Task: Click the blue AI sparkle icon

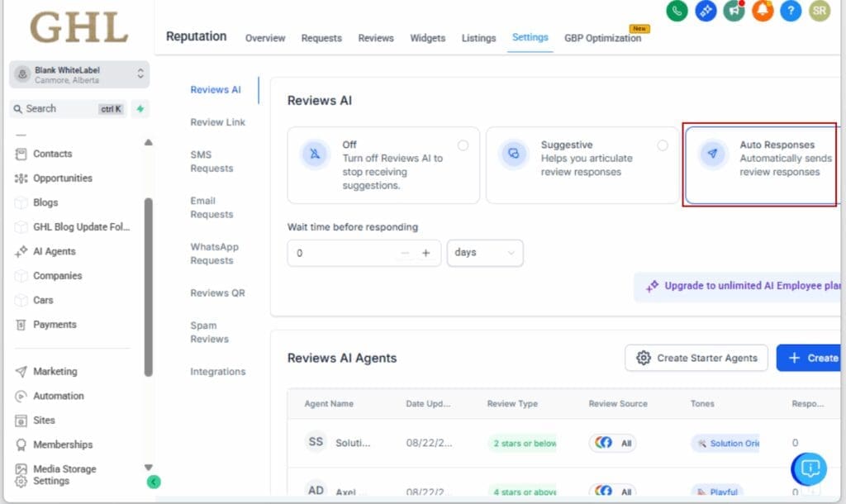Action: [705, 12]
